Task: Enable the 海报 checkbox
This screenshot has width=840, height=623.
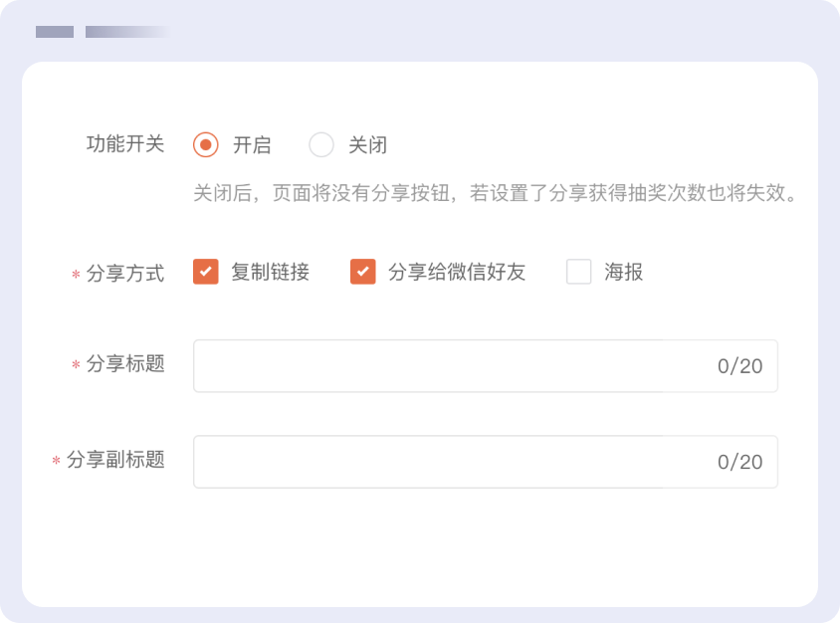Action: (579, 272)
